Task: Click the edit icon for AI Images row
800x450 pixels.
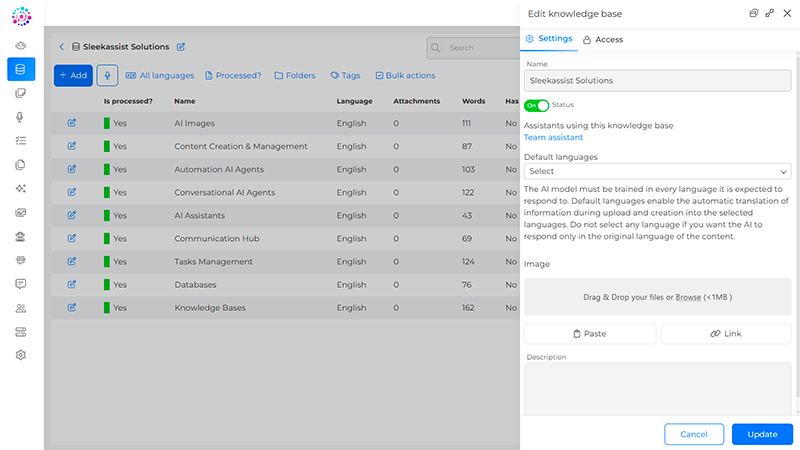Action: coord(72,123)
